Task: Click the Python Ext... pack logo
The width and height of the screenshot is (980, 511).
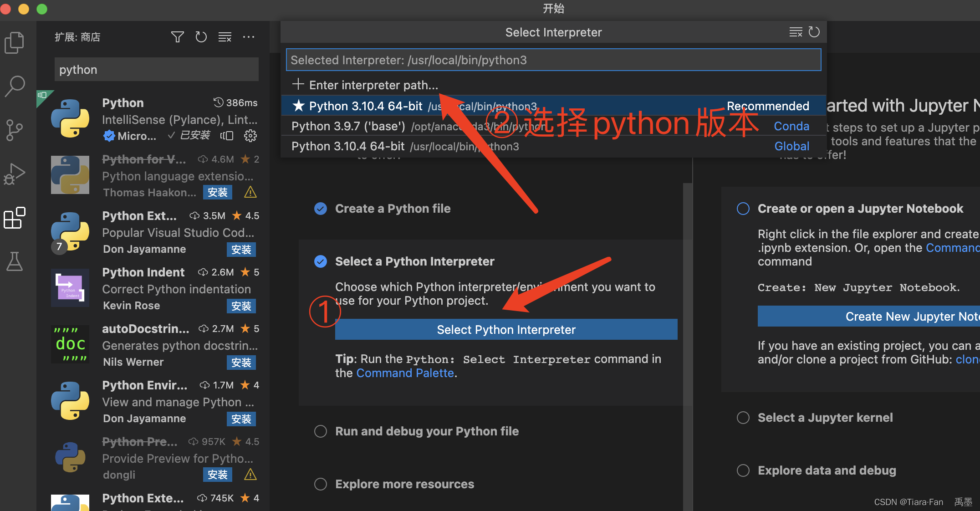Action: pos(70,231)
